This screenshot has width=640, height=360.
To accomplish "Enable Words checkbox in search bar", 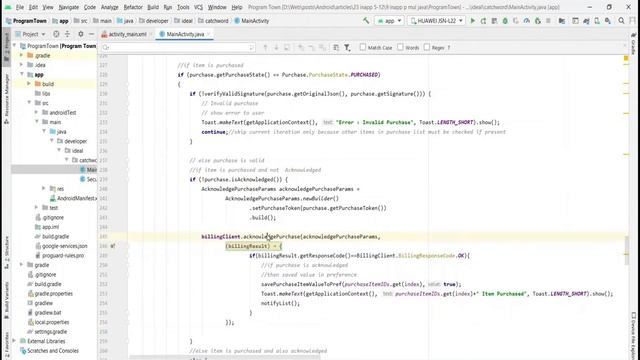I will point(400,47).
